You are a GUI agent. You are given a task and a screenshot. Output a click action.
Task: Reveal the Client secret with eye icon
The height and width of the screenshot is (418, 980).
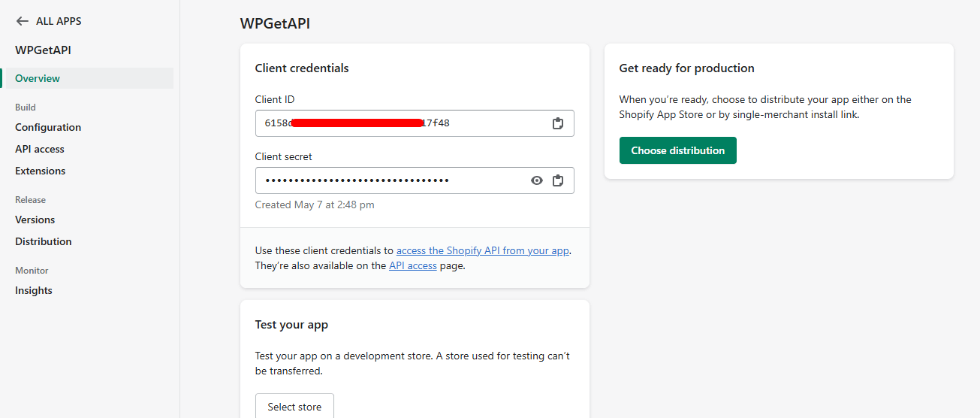click(536, 180)
